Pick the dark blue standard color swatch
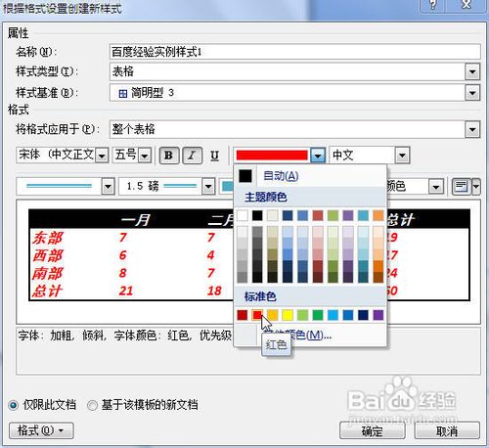 pos(363,315)
